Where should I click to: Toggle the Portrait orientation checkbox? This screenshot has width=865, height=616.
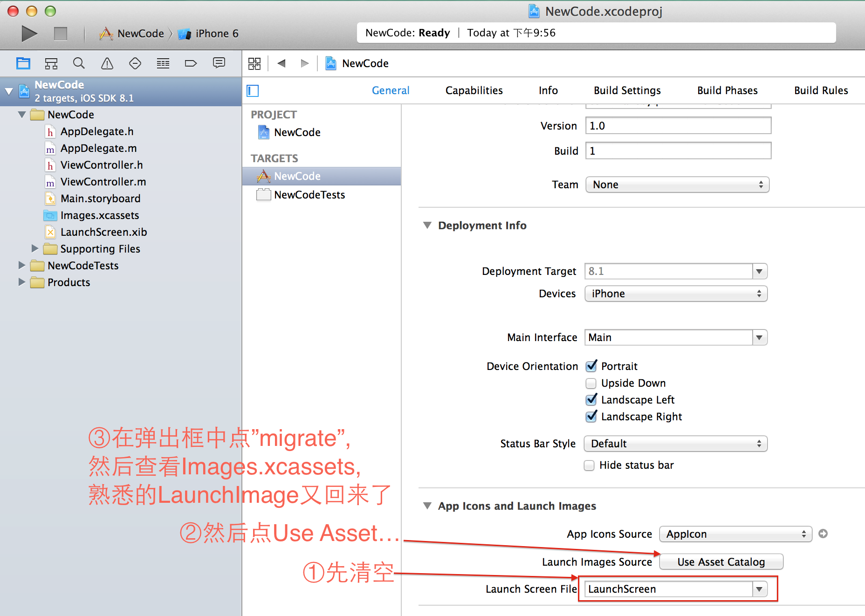coord(591,366)
